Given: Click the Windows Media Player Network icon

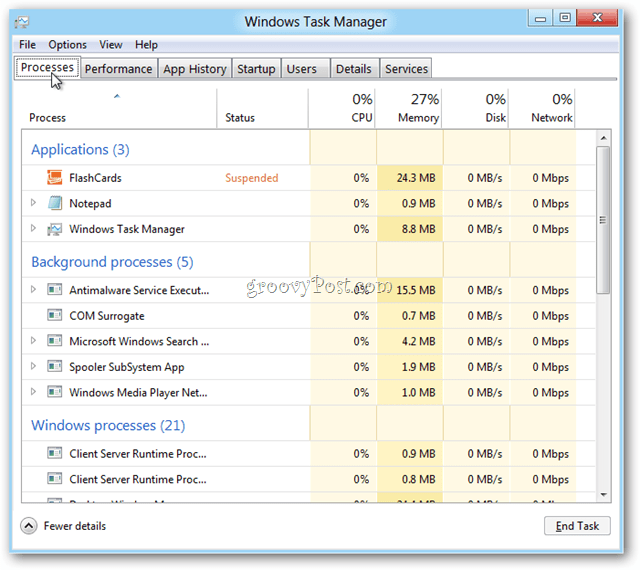Looking at the screenshot, I should tap(54, 392).
